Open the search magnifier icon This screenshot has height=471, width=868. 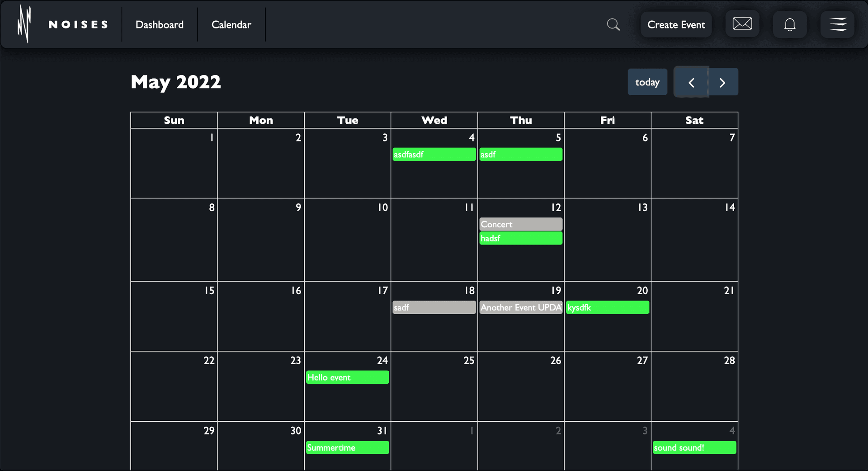tap(613, 24)
